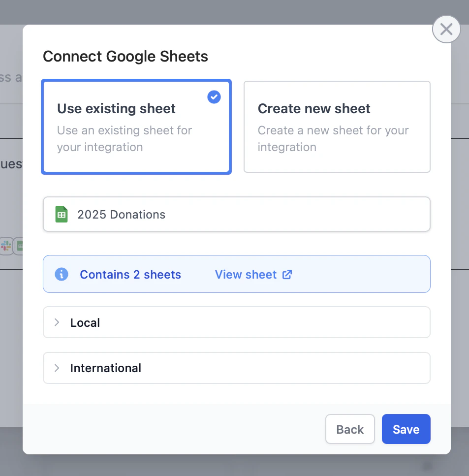This screenshot has height=476, width=469.
Task: Click the chevron next to Local
Action: 57,322
